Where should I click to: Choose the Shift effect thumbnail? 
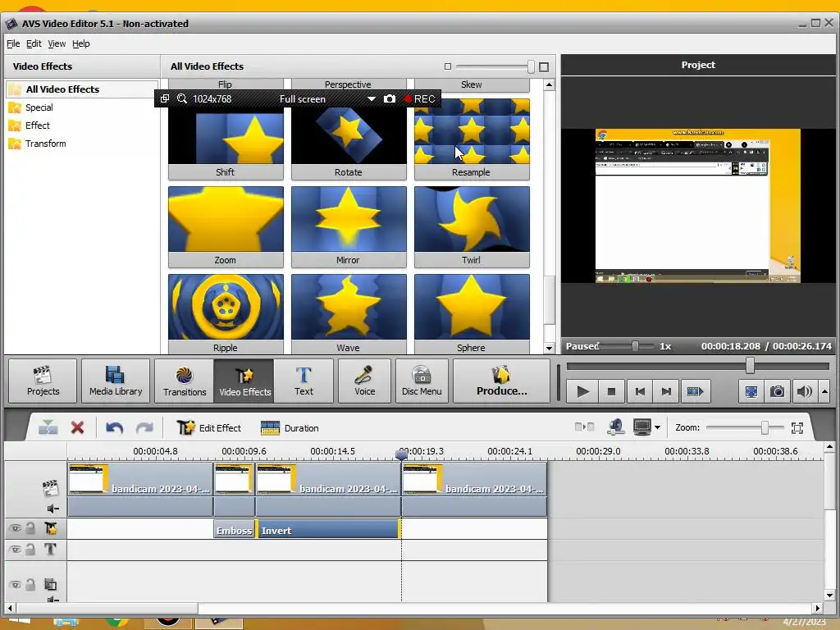(x=226, y=138)
